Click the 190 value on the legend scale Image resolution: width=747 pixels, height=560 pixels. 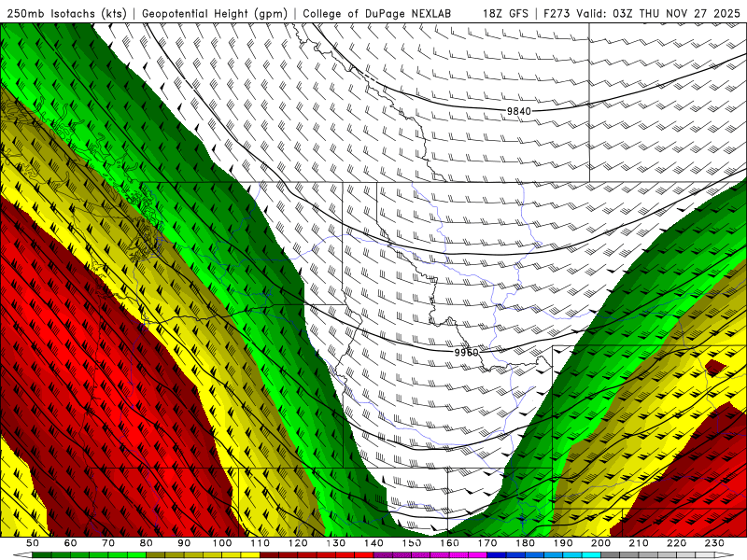563,543
